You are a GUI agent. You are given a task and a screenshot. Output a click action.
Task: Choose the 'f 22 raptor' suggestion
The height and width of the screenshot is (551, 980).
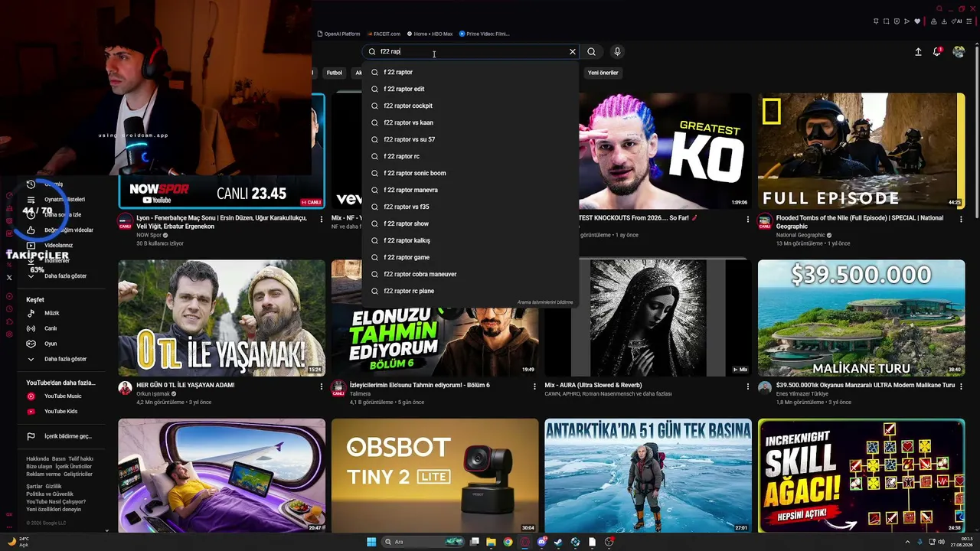click(x=470, y=72)
